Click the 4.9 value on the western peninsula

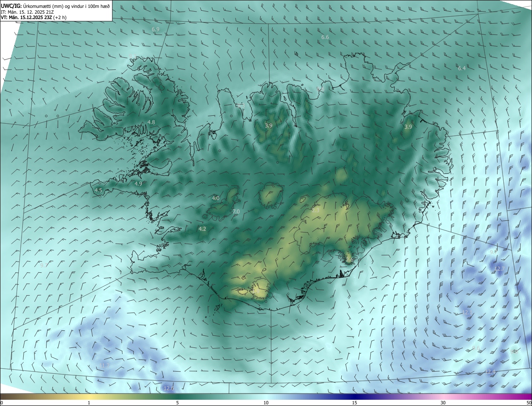pos(138,183)
